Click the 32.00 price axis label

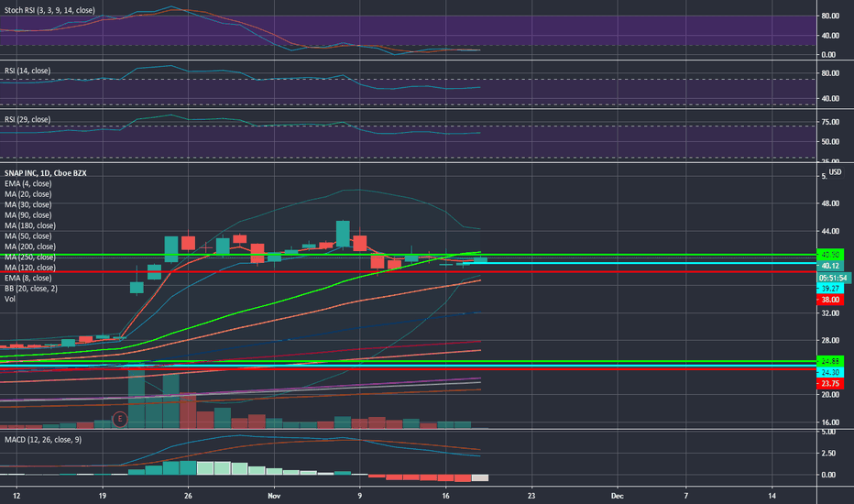[x=830, y=313]
